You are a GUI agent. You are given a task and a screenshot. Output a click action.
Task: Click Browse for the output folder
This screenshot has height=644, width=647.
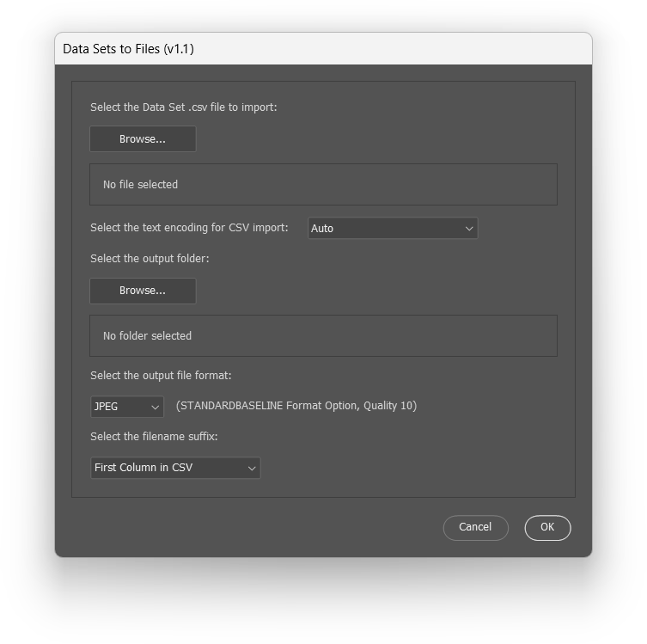pos(143,291)
